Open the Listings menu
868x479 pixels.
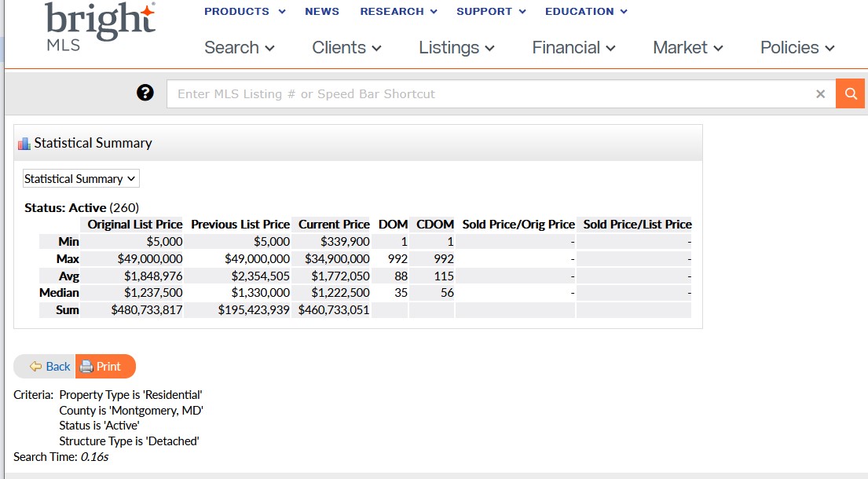456,48
